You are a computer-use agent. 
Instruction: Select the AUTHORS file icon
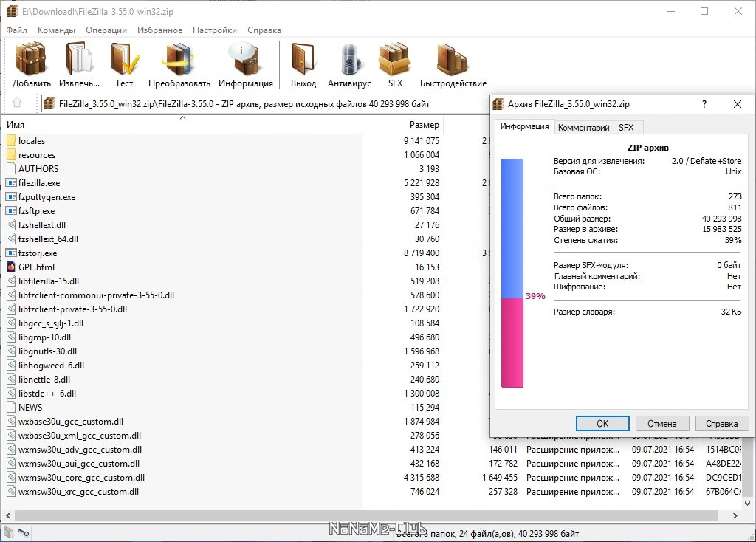pyautogui.click(x=12, y=169)
